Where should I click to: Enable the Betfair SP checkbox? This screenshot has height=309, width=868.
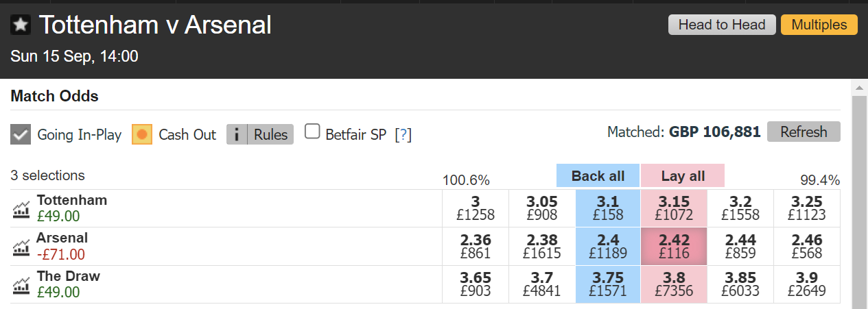point(312,132)
